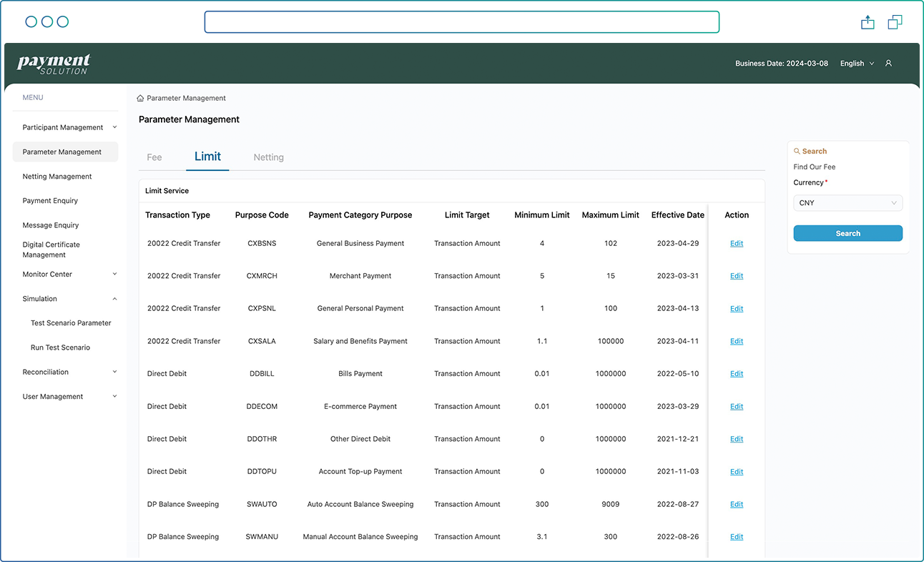
Task: Click the Limit Service section title
Action: point(167,191)
